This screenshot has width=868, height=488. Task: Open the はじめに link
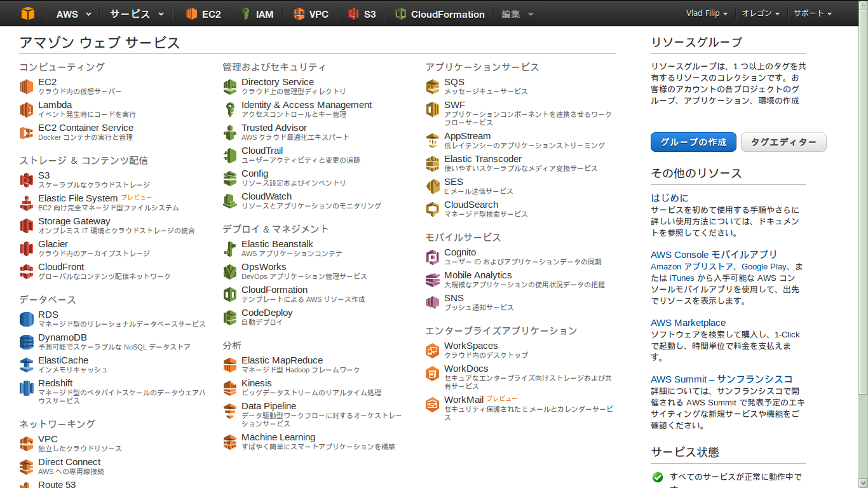tap(669, 198)
